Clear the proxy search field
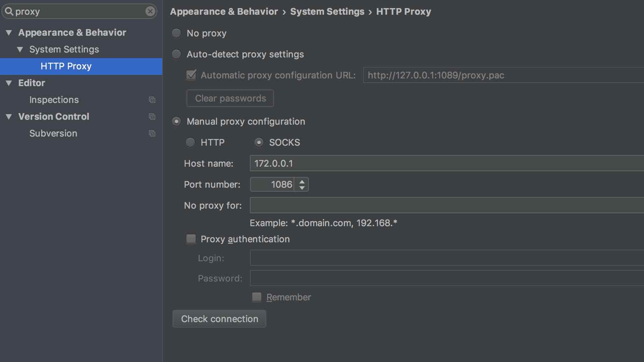644x362 pixels. (x=150, y=11)
